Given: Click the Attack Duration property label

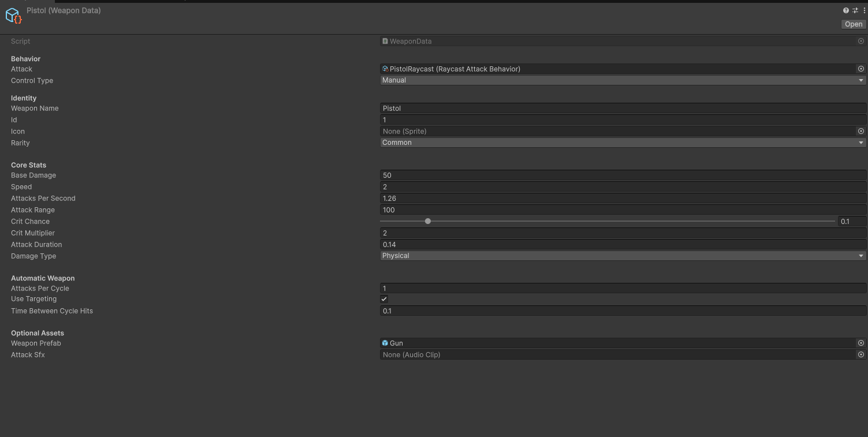Looking at the screenshot, I should [x=36, y=244].
